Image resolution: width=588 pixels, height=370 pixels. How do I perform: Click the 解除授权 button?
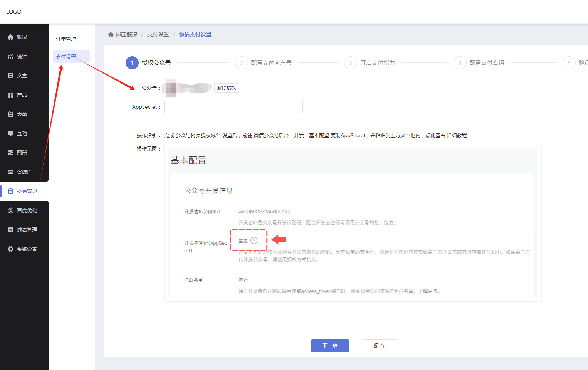(227, 88)
